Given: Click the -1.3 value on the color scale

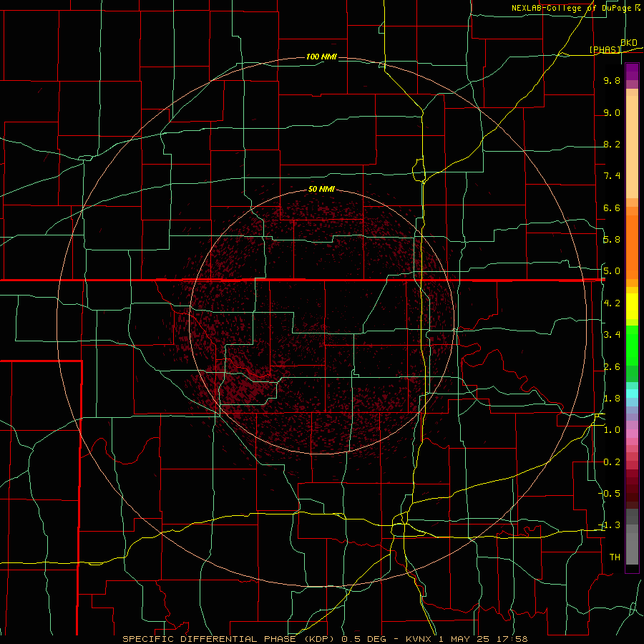Looking at the screenshot, I should point(610,525).
